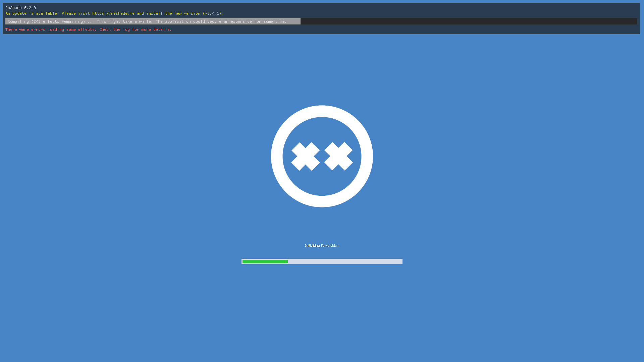Click the left X eye of logo
Image resolution: width=644 pixels, height=362 pixels.
tap(305, 157)
